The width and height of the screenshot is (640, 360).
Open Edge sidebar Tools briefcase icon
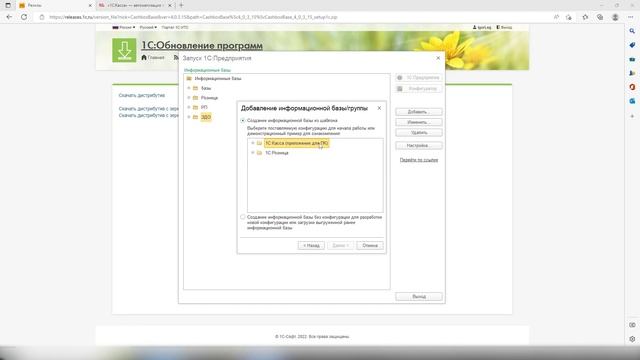point(632,59)
